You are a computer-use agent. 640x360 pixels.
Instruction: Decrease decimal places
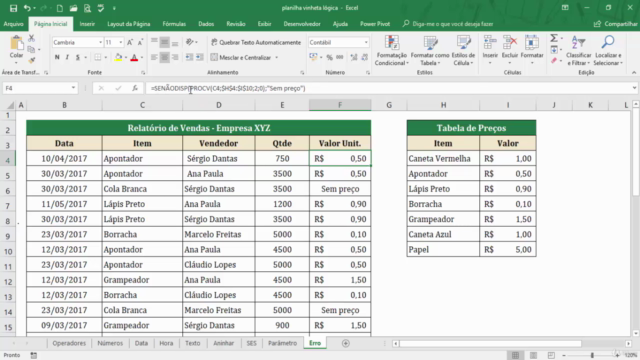click(364, 58)
